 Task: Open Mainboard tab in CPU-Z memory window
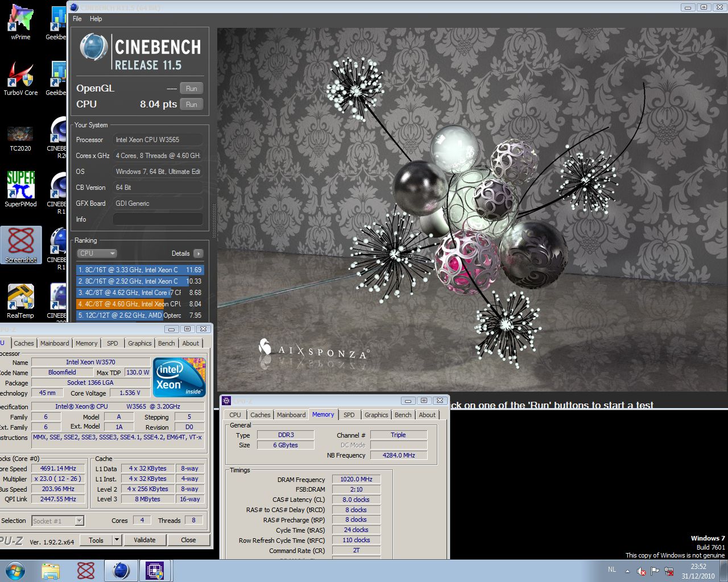(291, 415)
